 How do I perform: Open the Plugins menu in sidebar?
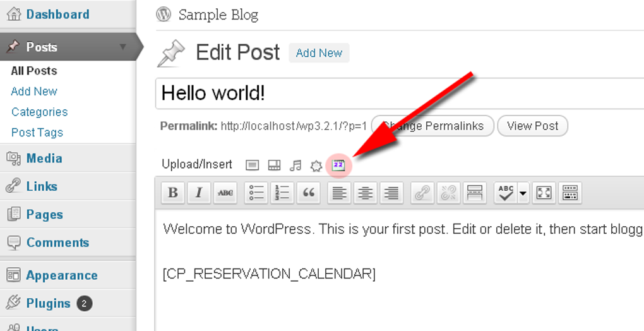coord(49,303)
